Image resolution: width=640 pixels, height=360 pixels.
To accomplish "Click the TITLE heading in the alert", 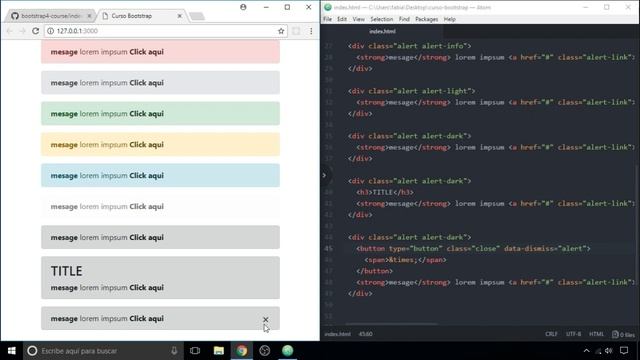I will [67, 271].
